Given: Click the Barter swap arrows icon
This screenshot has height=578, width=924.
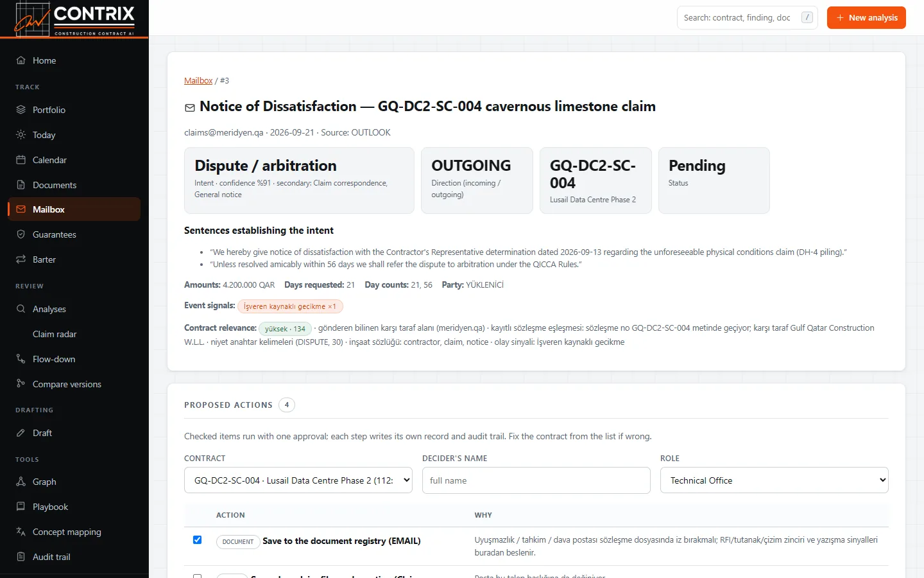Looking at the screenshot, I should (x=21, y=259).
